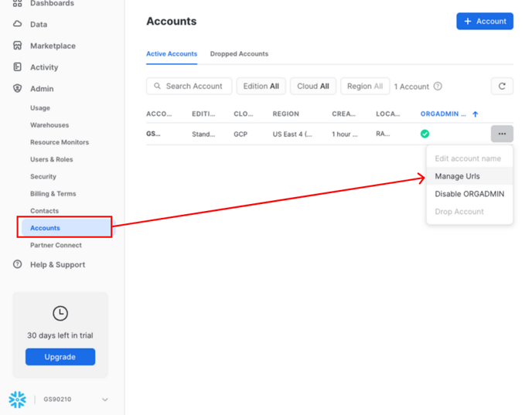
Task: Click the Data cloud icon
Action: point(17,24)
